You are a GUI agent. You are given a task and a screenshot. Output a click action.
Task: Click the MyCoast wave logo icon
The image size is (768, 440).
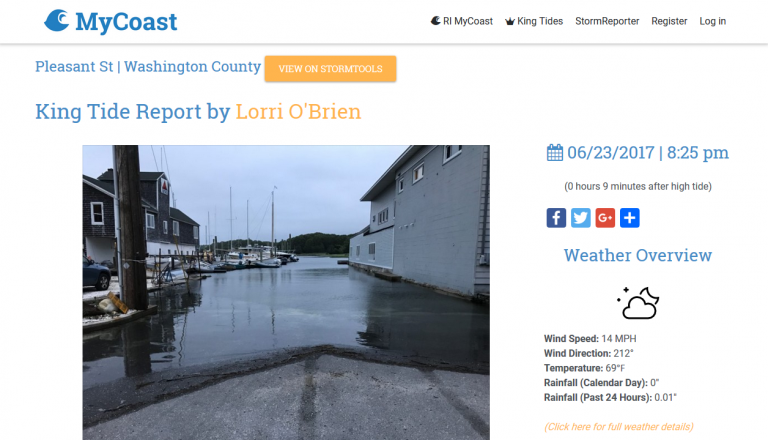[x=56, y=21]
